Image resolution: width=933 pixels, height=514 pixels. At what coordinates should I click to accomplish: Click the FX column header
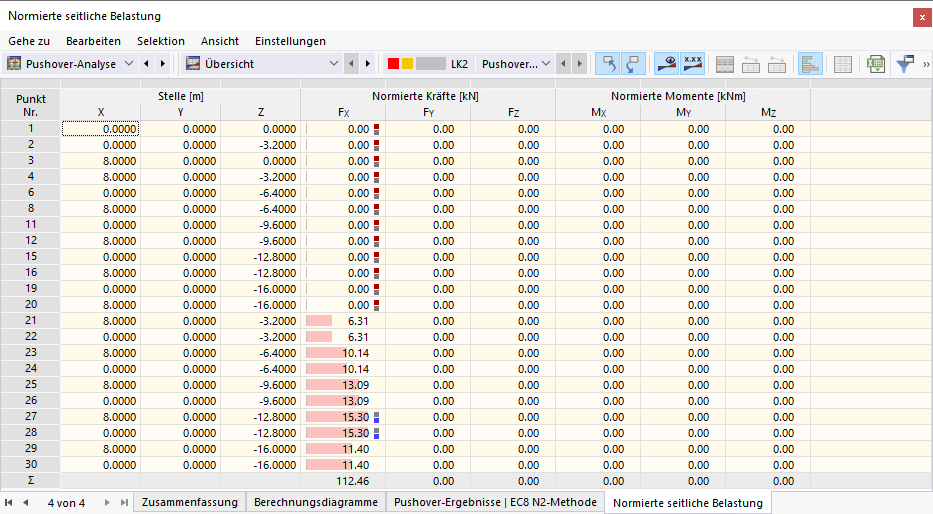(x=343, y=112)
